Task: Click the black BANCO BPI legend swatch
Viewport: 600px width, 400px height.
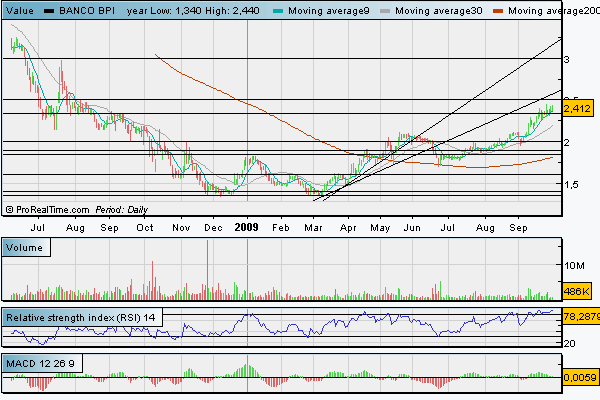Action: coord(49,11)
